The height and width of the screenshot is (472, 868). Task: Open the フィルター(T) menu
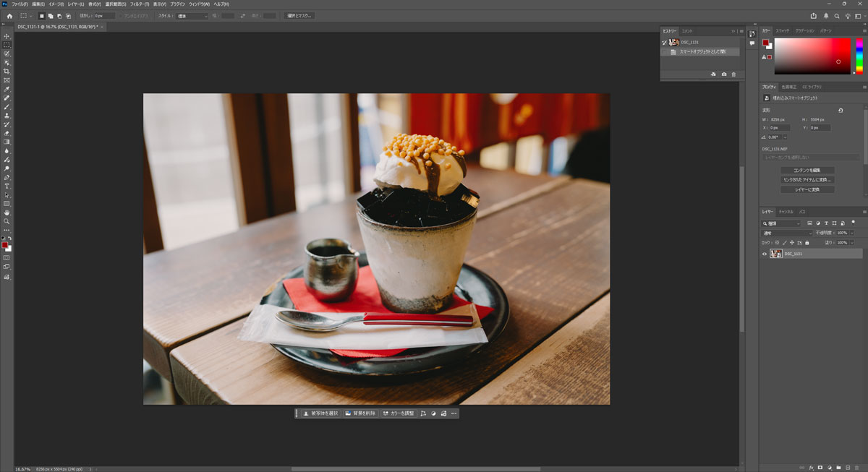pyautogui.click(x=140, y=4)
